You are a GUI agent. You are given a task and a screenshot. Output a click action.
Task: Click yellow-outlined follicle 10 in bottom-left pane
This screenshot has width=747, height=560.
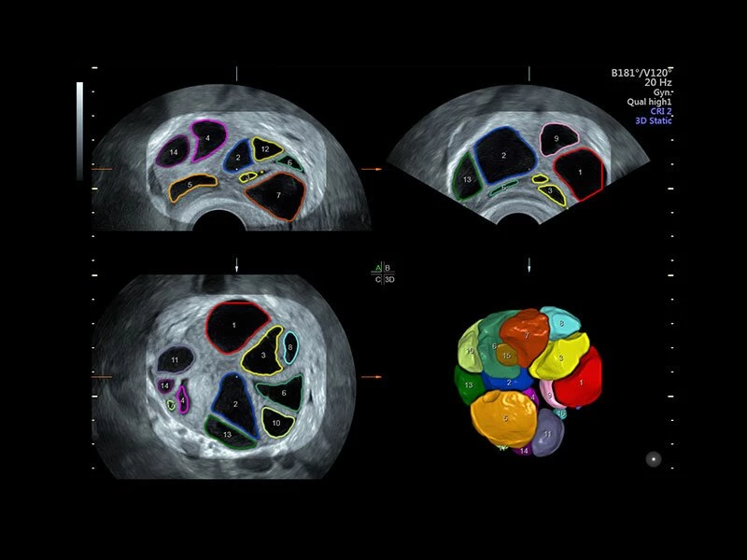tap(277, 423)
